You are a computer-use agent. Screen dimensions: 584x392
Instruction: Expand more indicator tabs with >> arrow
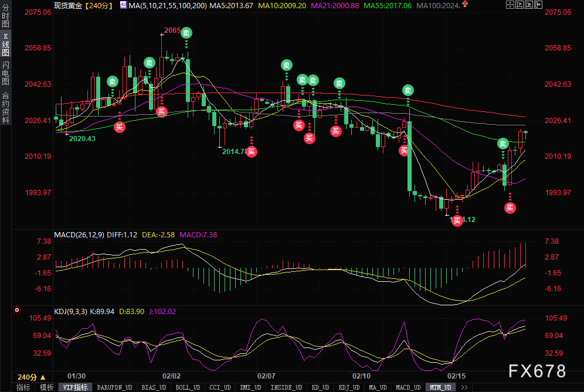(x=464, y=387)
